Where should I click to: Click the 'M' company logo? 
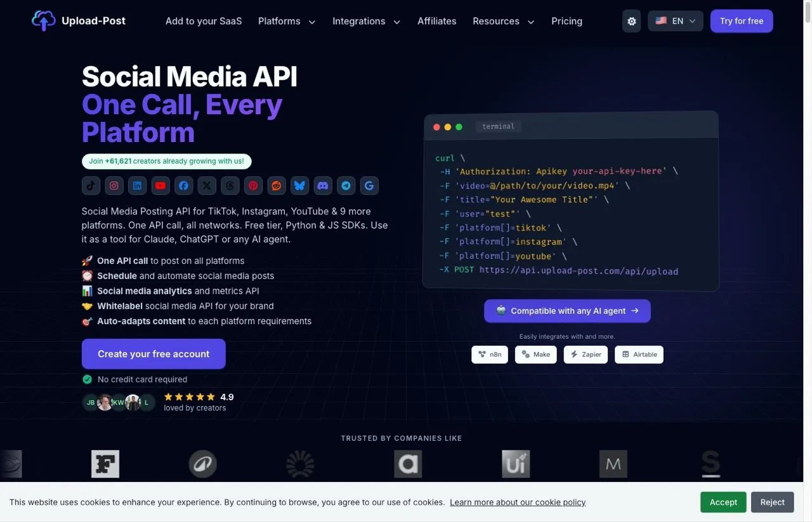[613, 464]
